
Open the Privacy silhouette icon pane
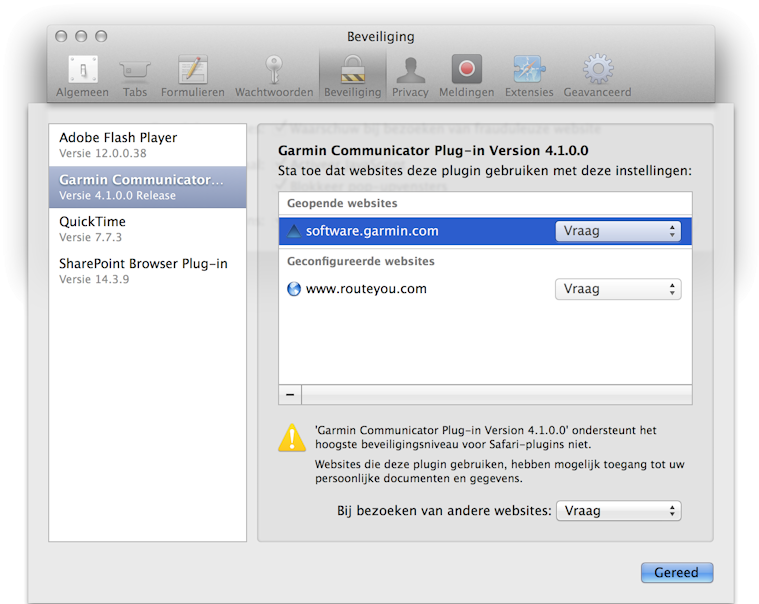click(x=410, y=76)
